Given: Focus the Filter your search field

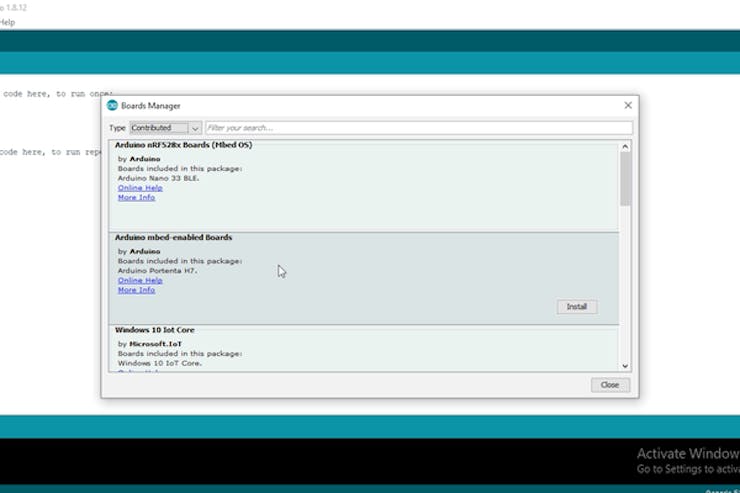Looking at the screenshot, I should pyautogui.click(x=419, y=128).
